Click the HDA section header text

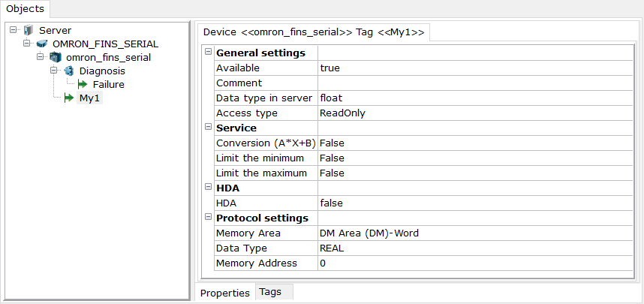[227, 188]
